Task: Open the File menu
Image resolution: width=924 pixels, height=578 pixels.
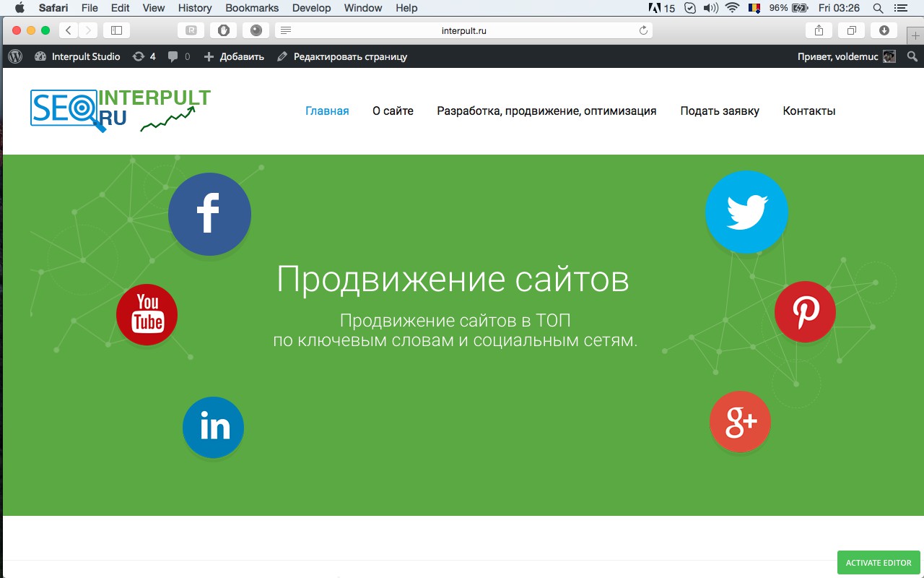Action: click(90, 8)
